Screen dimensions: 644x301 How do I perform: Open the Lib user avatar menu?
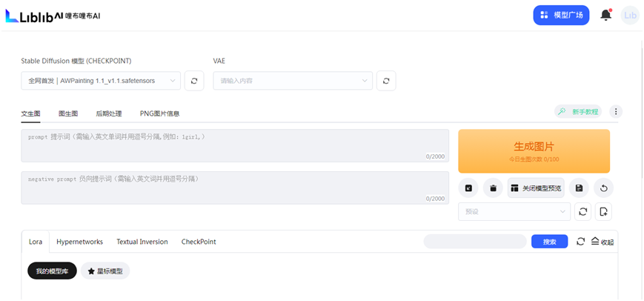point(630,15)
